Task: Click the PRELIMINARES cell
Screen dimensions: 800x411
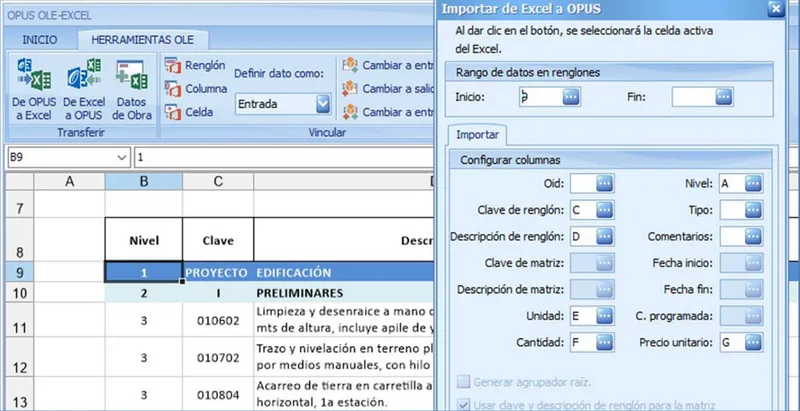Action: (x=343, y=293)
